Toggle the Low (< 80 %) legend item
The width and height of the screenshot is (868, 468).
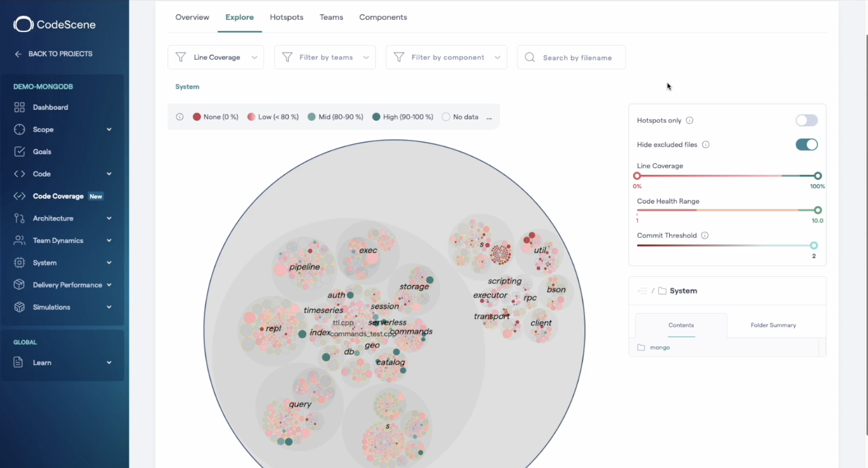coord(273,117)
